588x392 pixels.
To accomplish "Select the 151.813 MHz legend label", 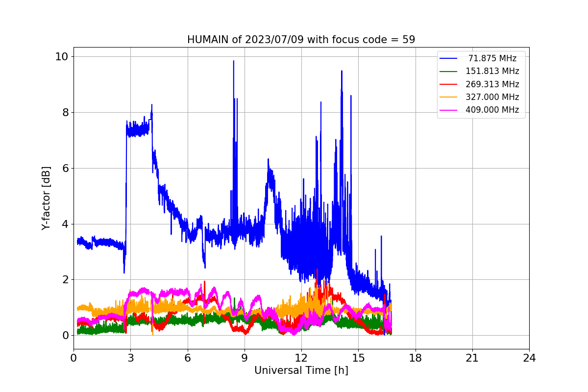I will tap(492, 72).
